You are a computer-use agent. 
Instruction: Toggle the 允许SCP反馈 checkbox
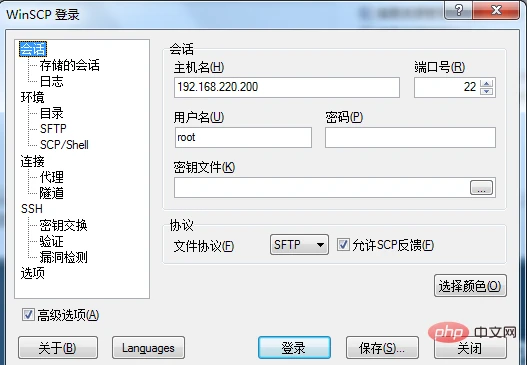click(x=343, y=245)
